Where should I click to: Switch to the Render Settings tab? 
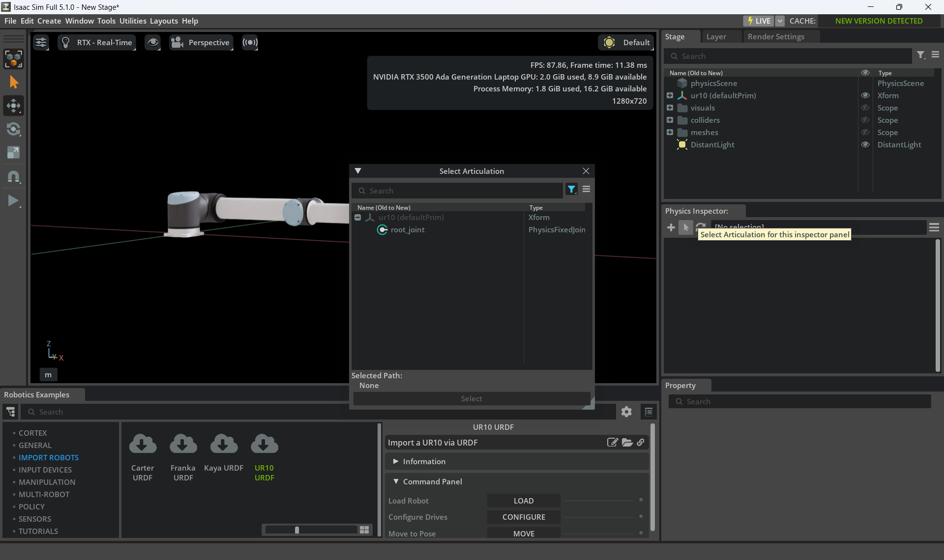[776, 37]
